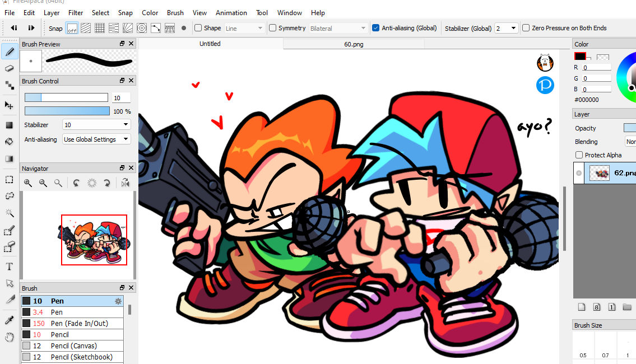The image size is (636, 364).
Task: Open Anti-aliasing Use Global Settings dropdown
Action: pyautogui.click(x=96, y=139)
